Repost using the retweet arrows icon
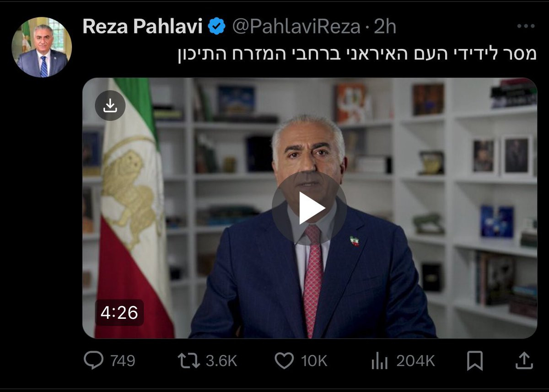This screenshot has width=549, height=392. click(x=188, y=361)
